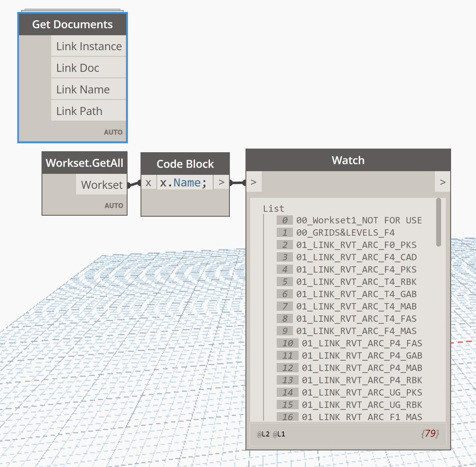Select row 01_LINK_RVT_ARC_T4_RBK
This screenshot has height=467, width=476.
pyautogui.click(x=347, y=282)
